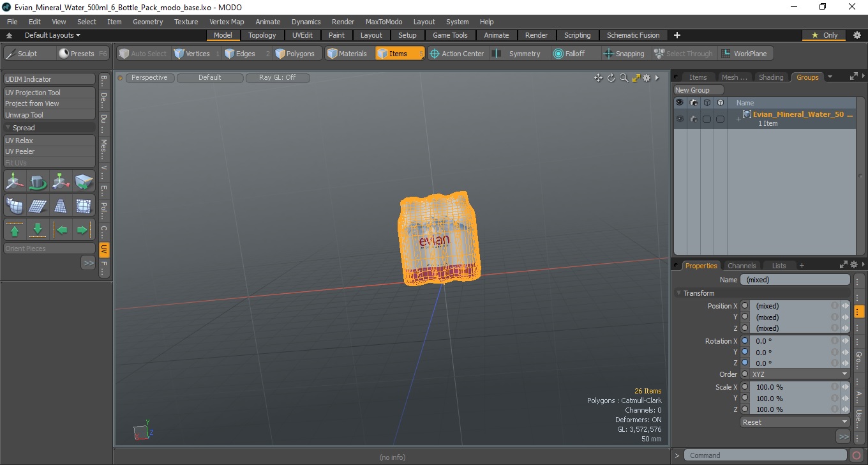This screenshot has height=465, width=868.
Task: Toggle eye visibility for Evian_Mineral_Water group
Action: pyautogui.click(x=679, y=119)
